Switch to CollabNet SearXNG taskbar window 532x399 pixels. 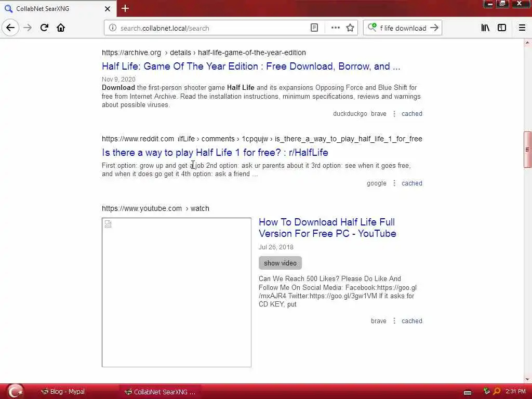[160, 392]
